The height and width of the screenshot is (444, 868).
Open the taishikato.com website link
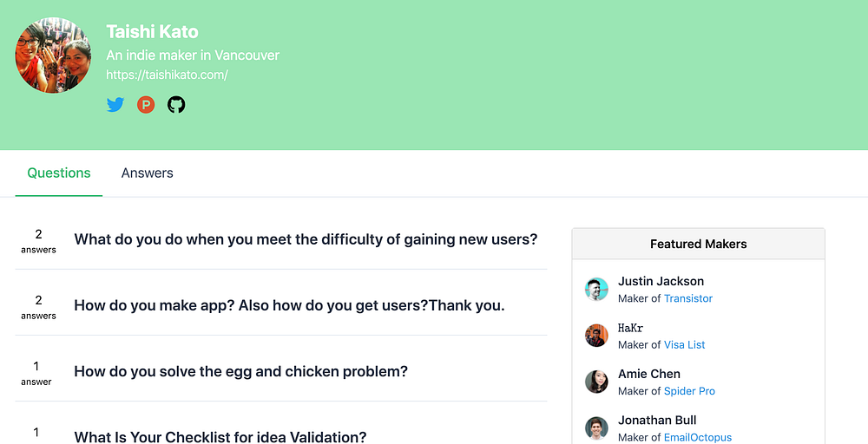(167, 75)
